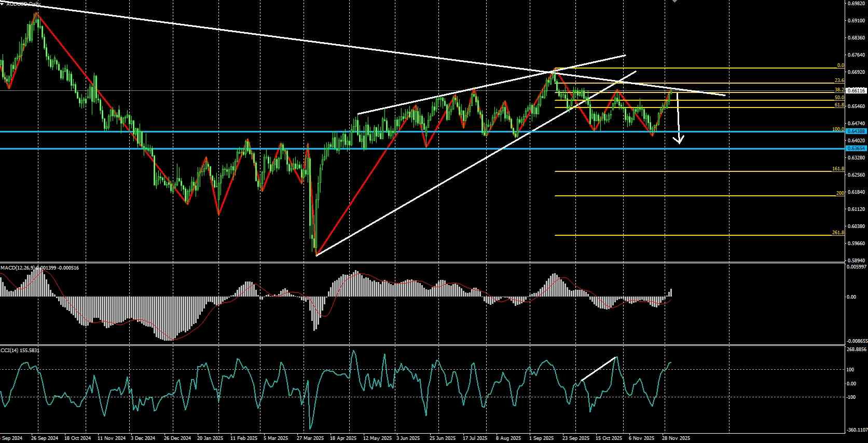Click the MACD scale value -0.008655
The width and height of the screenshot is (868, 443).
click(x=857, y=341)
